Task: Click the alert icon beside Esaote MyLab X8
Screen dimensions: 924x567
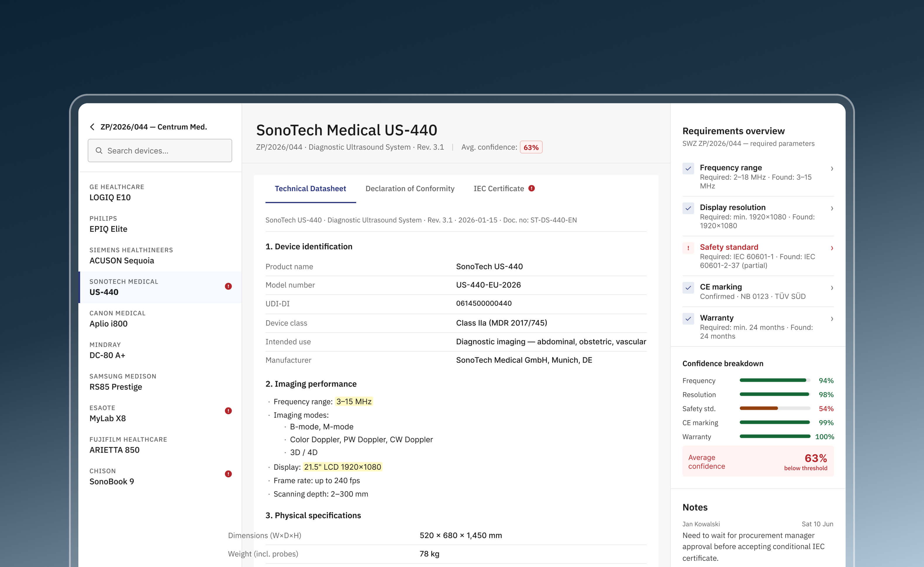Action: pos(228,411)
